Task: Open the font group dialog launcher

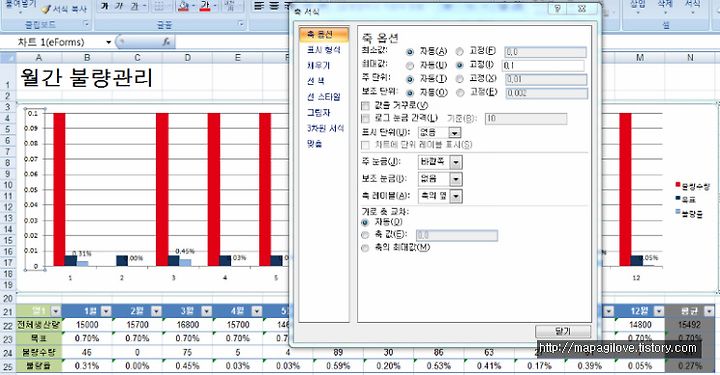Action: click(x=241, y=23)
